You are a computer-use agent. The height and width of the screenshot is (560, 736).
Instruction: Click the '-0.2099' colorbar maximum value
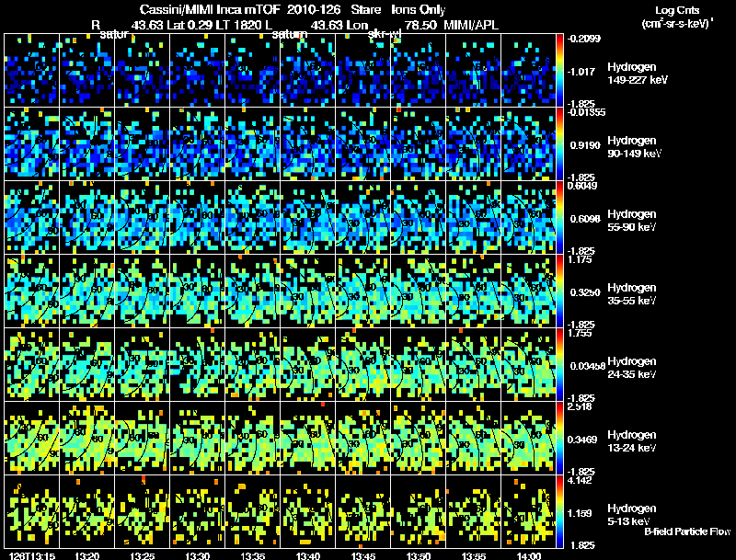pyautogui.click(x=584, y=39)
